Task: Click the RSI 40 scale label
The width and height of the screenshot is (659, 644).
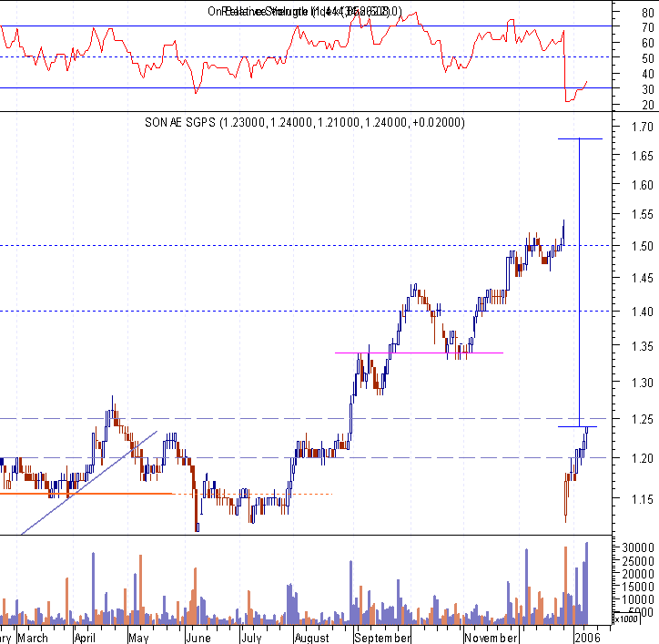Action: coord(648,74)
